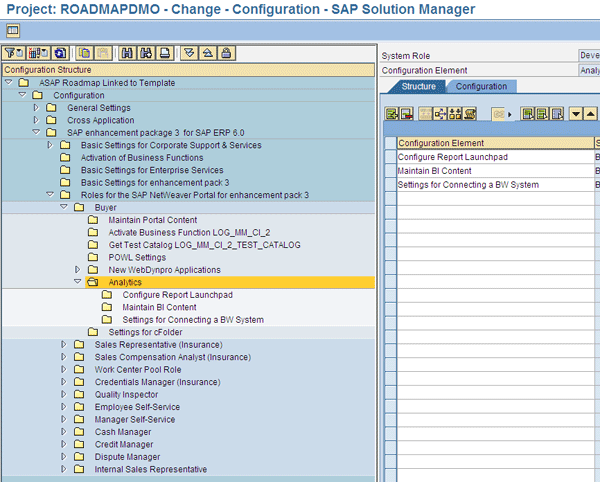This screenshot has width=600, height=482.
Task: Collapse ASAP Roadmap Linked to Template node
Action: 9,82
